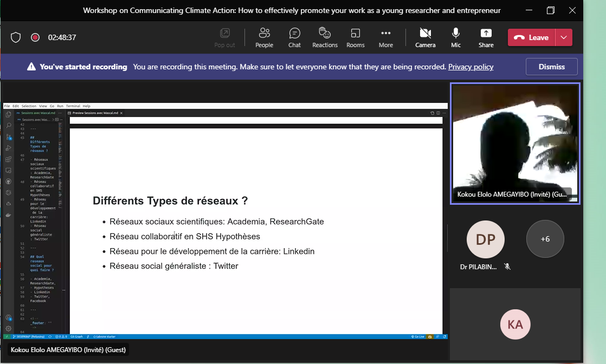
Task: Click the KA participant avatar
Action: [515, 324]
